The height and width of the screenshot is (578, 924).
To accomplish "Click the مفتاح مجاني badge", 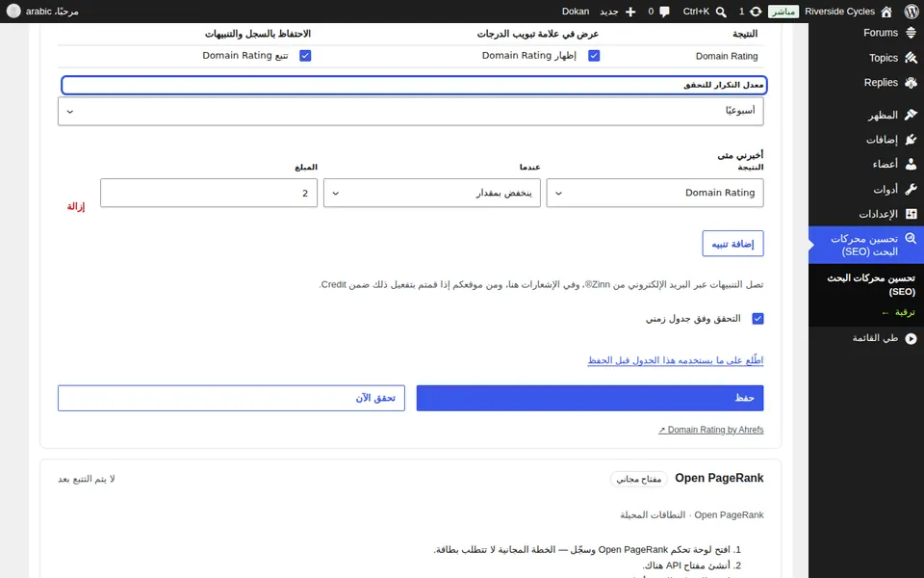I will tap(639, 479).
